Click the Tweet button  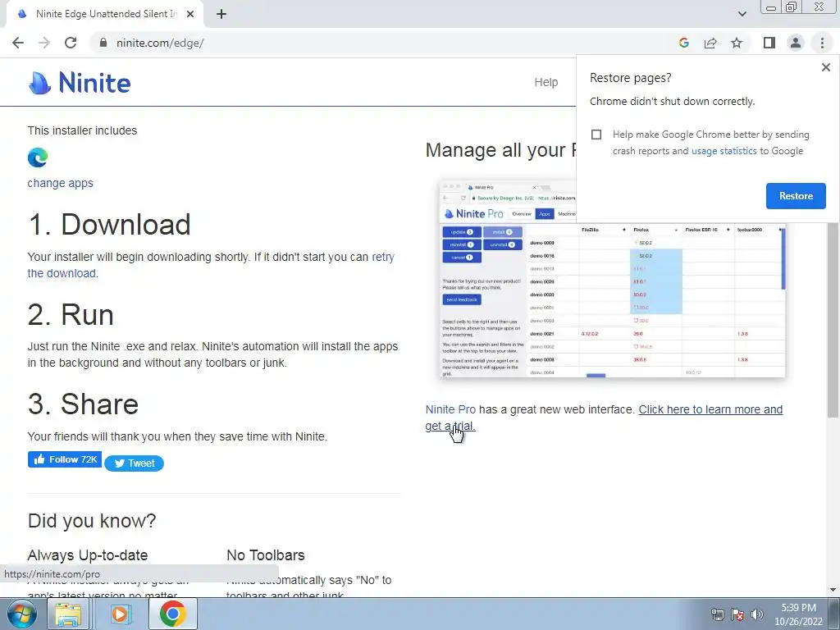[x=134, y=463]
